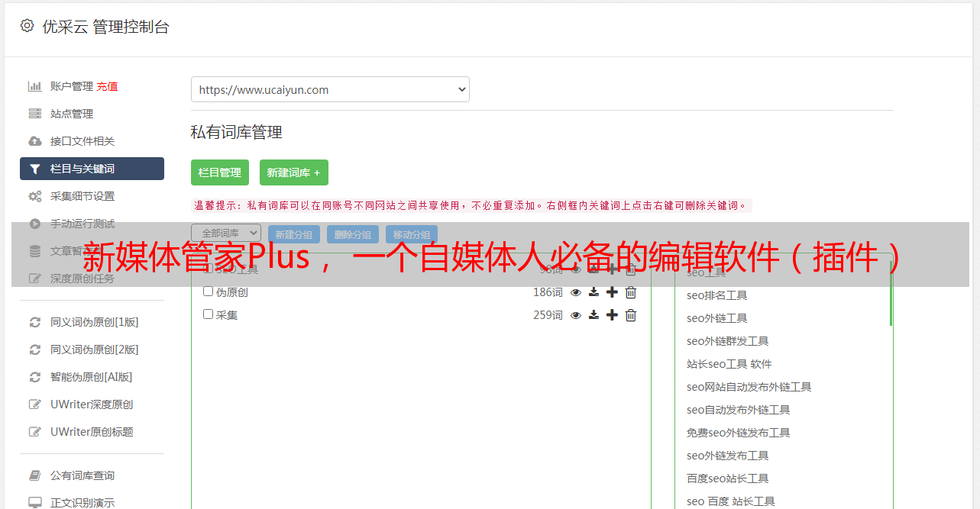Open UWriter原创标题 sidebar item

tap(92, 432)
